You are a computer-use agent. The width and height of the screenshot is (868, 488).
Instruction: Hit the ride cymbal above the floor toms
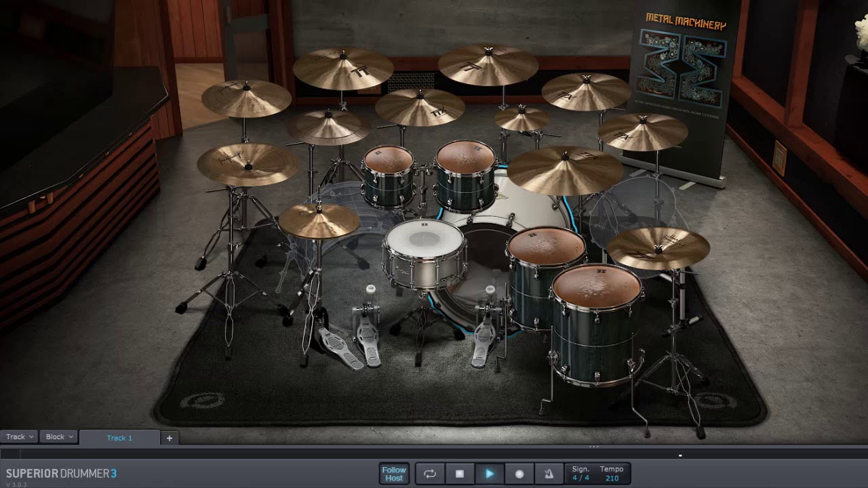(565, 169)
